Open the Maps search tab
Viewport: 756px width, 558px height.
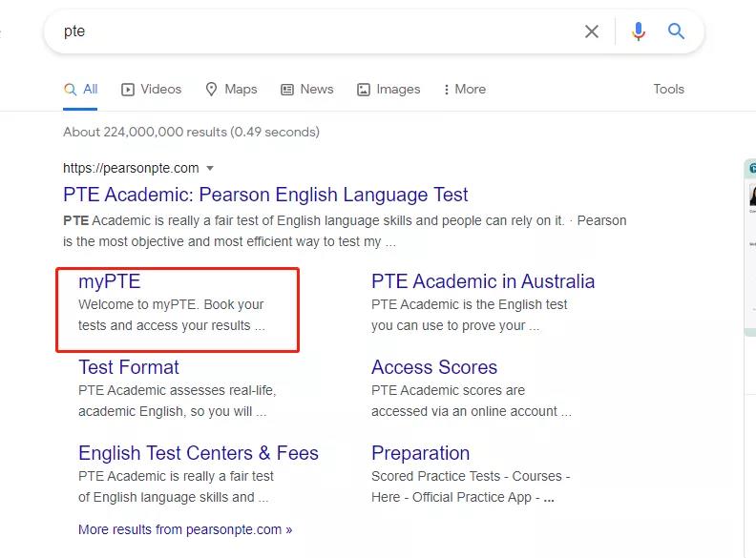pyautogui.click(x=231, y=89)
